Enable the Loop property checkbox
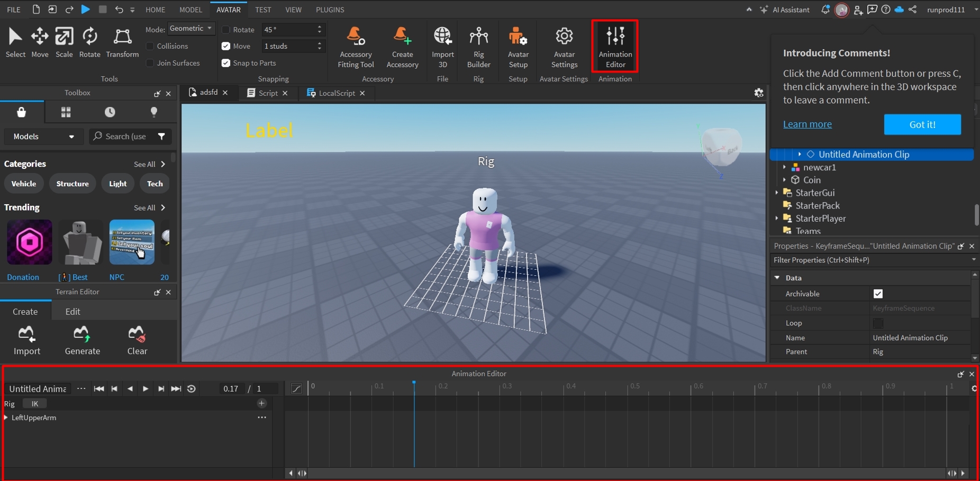 point(878,323)
